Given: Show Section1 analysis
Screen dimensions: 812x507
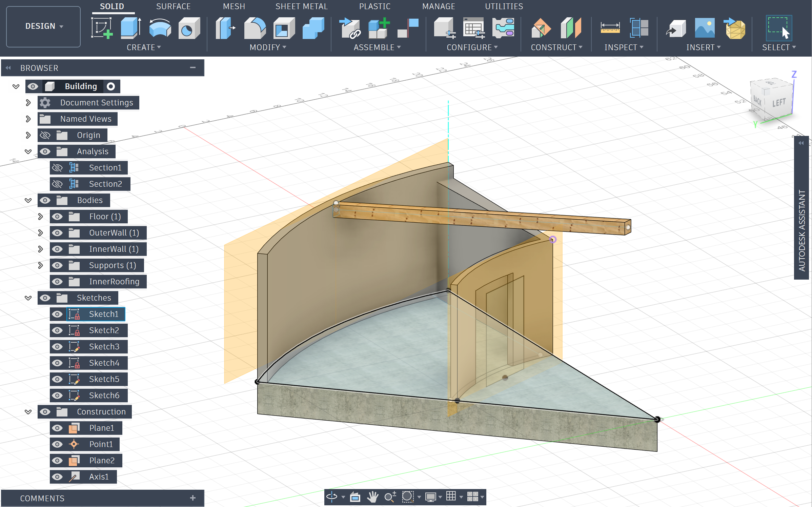Looking at the screenshot, I should coord(57,168).
